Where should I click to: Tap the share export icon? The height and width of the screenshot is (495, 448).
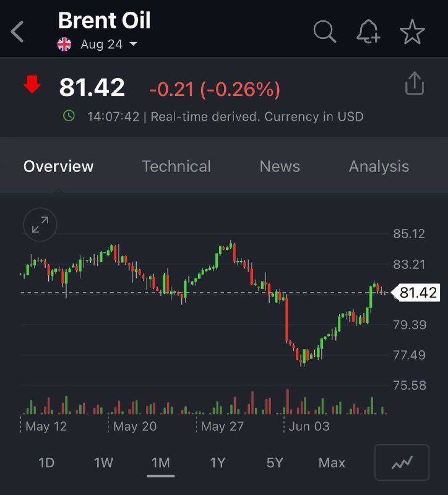(x=415, y=84)
